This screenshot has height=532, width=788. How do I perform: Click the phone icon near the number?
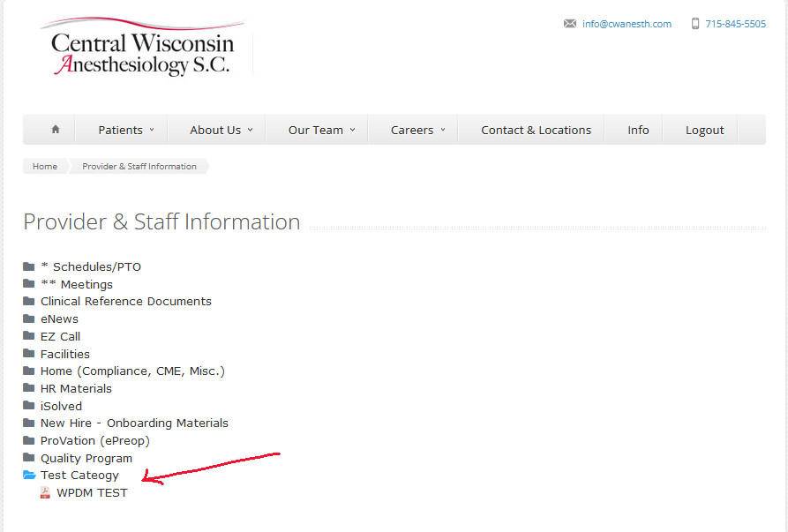pyautogui.click(x=695, y=24)
